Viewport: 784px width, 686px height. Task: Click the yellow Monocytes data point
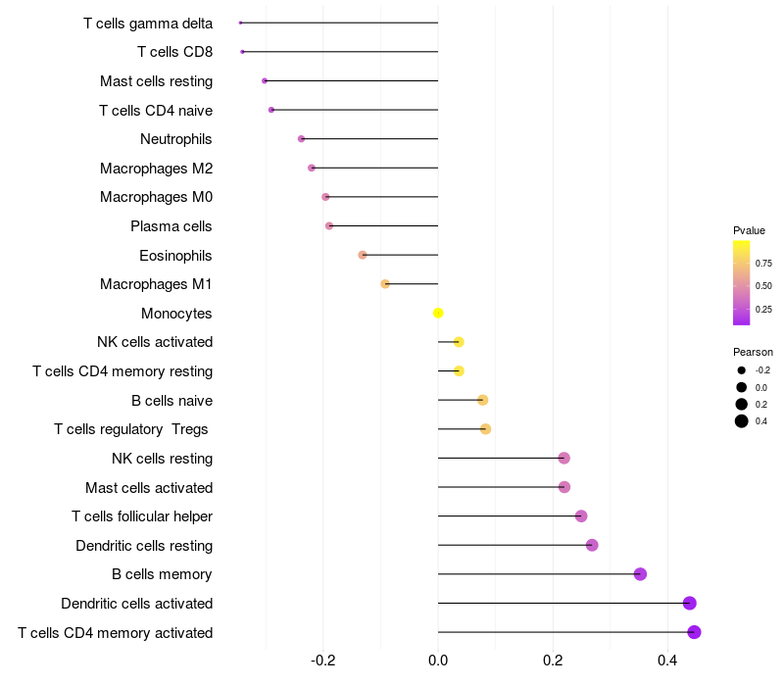click(x=438, y=313)
